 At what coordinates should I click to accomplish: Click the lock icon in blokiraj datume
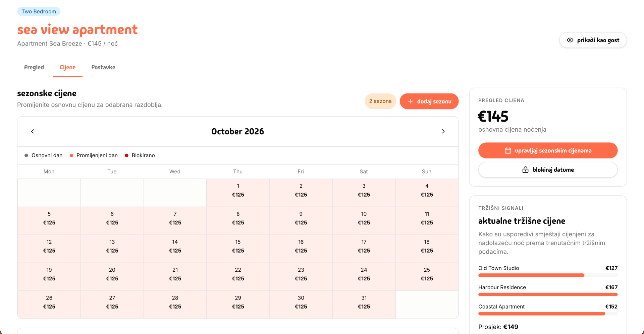pyautogui.click(x=525, y=170)
